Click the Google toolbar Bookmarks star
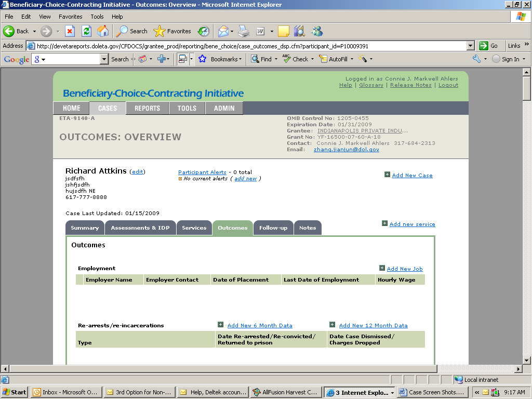Screen dimensions: 532x399 202,59
